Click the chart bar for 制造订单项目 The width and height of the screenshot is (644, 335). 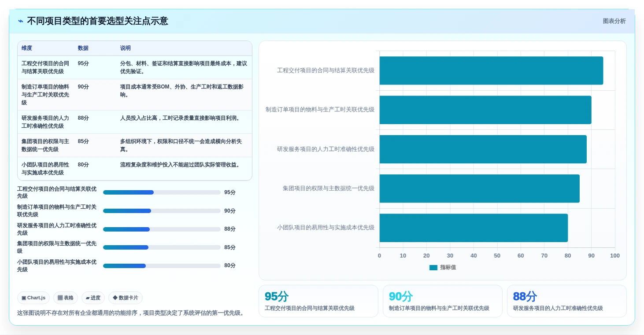tap(485, 110)
